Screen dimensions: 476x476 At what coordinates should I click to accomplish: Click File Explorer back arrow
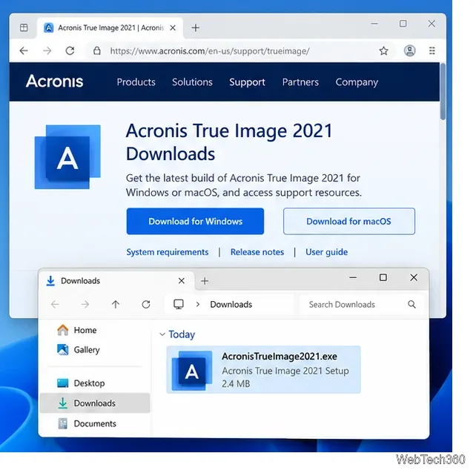[x=55, y=304]
